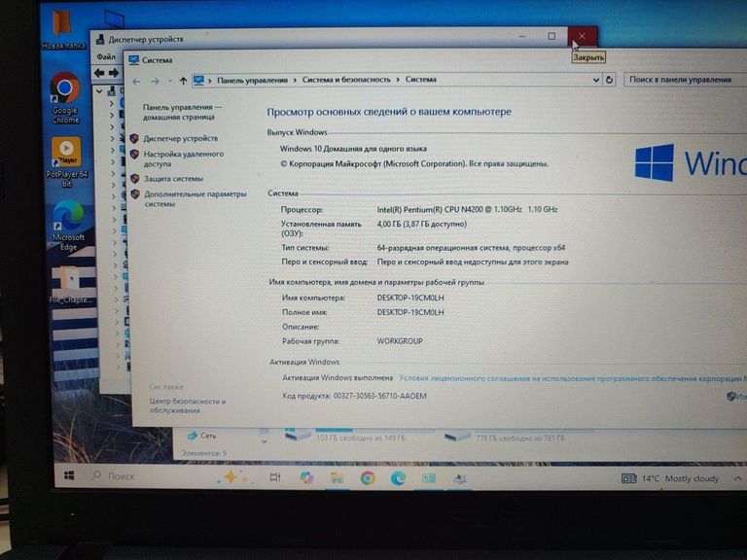Open license terms link 'Условия лицензионного соглашения'
The height and width of the screenshot is (560, 747).
(x=573, y=378)
